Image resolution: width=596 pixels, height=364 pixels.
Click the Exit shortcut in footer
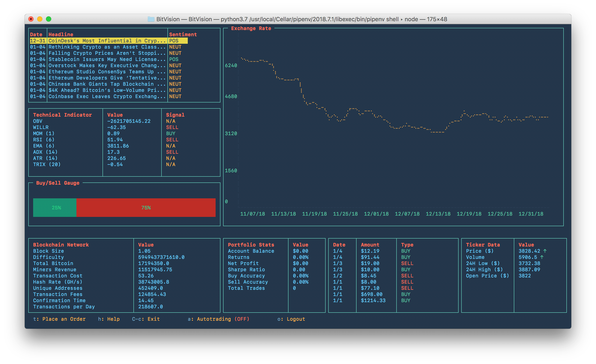pyautogui.click(x=153, y=319)
